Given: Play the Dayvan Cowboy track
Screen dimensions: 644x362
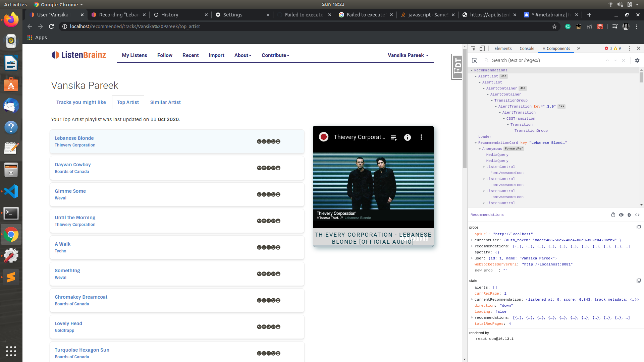Looking at the screenshot, I should (x=177, y=168).
